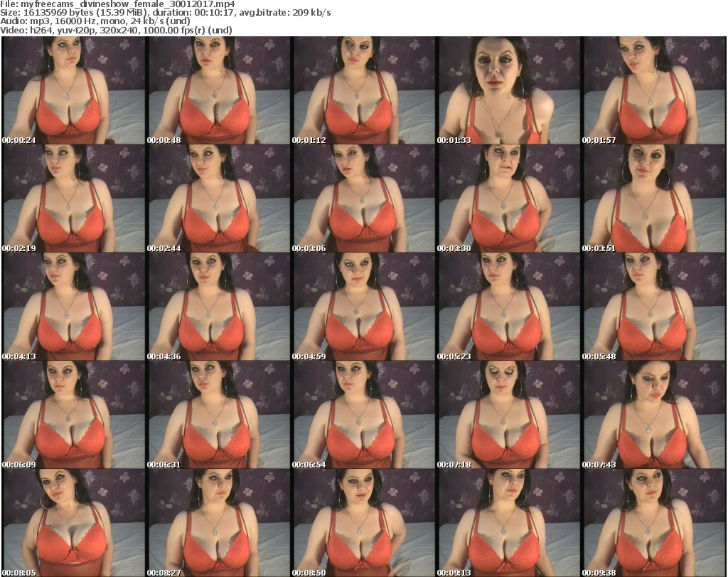Open the frame at timestamp 00:03:06
This screenshot has height=577, width=728.
[x=363, y=198]
